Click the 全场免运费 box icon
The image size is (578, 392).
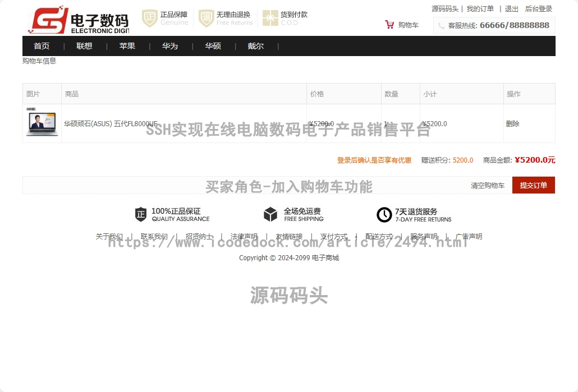[x=270, y=214]
